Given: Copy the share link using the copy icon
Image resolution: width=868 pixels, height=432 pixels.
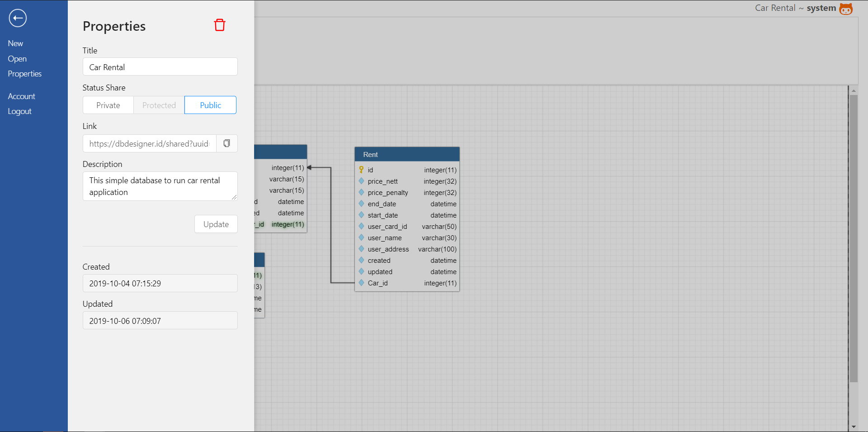Looking at the screenshot, I should coord(226,143).
